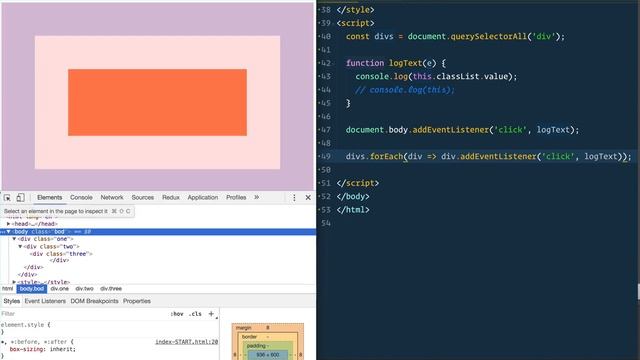Switch to the Styles pane tab
640x360 pixels.
11,301
